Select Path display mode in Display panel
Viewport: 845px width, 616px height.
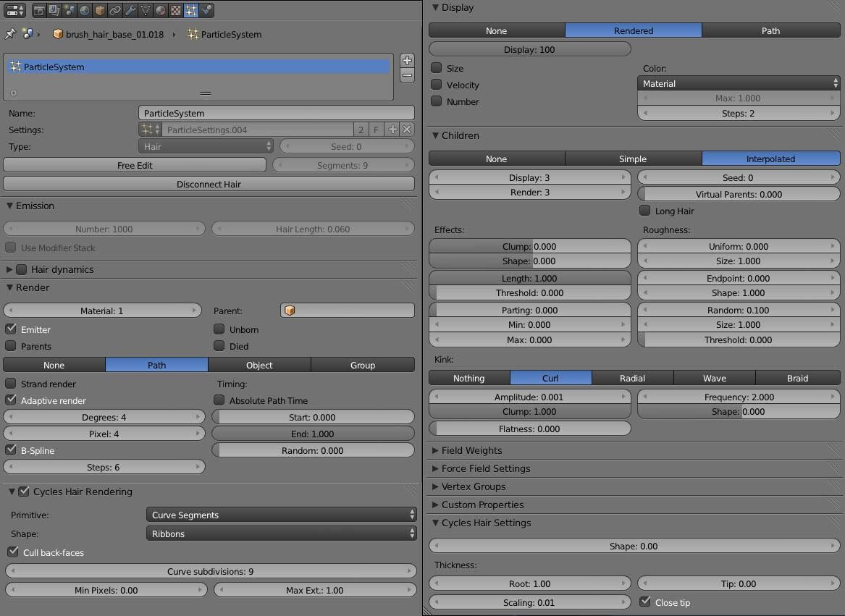click(770, 30)
